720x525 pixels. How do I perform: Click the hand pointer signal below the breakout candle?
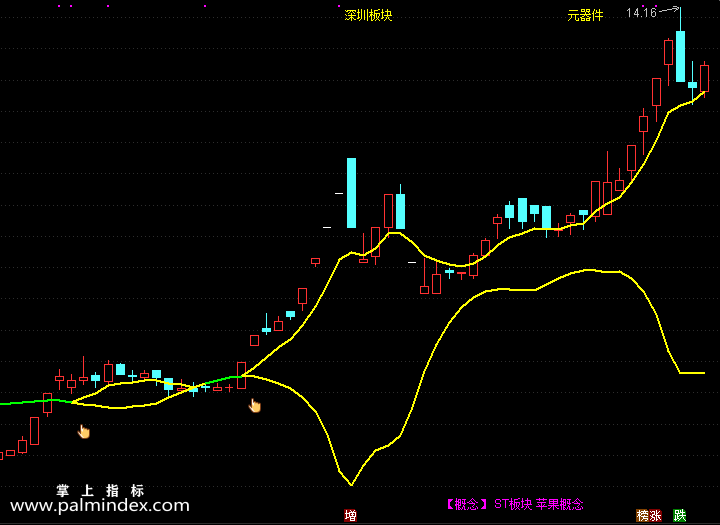click(254, 406)
